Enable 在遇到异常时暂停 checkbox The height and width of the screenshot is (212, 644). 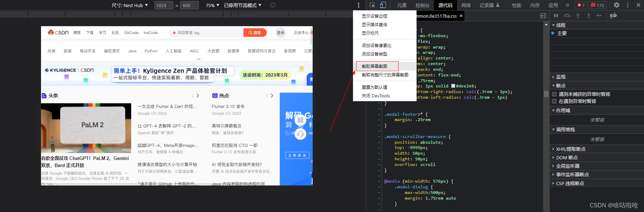coord(554,101)
